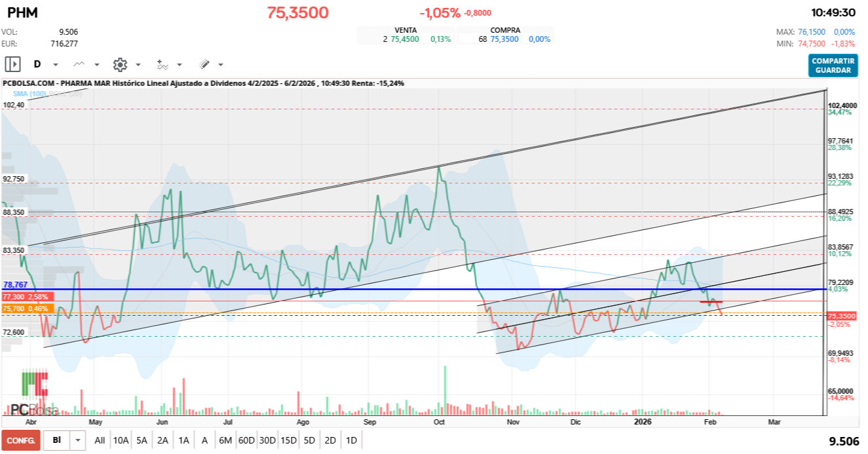Click the line chart type icon

(x=79, y=64)
